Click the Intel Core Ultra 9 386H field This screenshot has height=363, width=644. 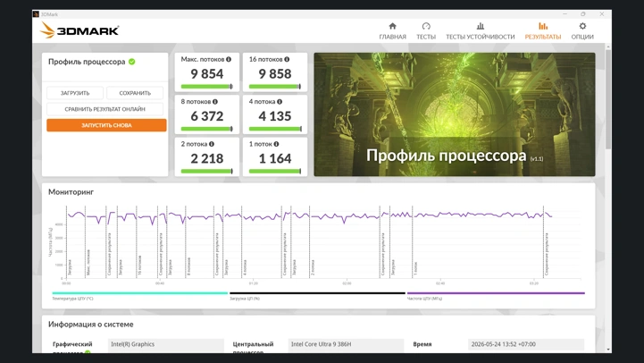point(346,344)
